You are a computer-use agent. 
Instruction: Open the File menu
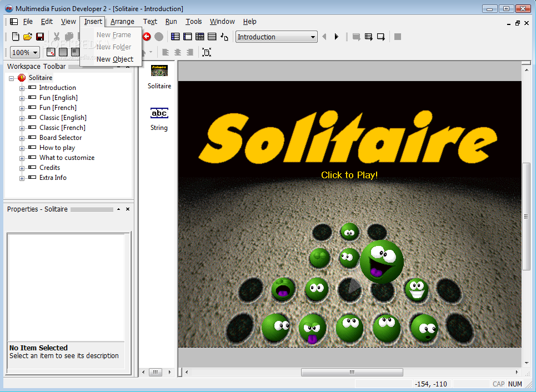28,22
